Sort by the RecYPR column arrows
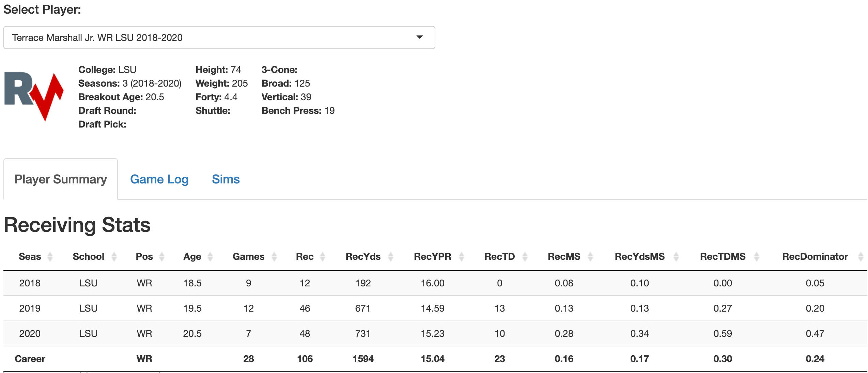868x373 pixels. click(x=462, y=257)
